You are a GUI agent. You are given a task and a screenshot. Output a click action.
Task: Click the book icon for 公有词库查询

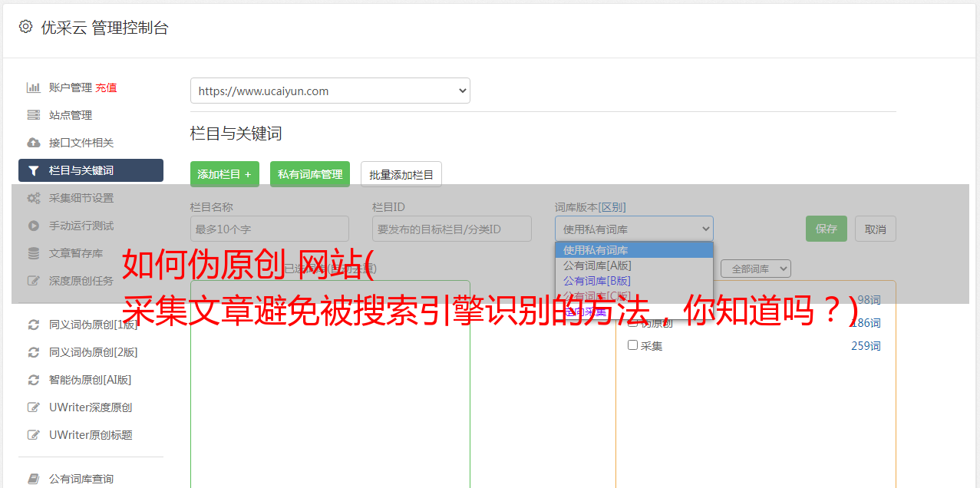click(34, 479)
